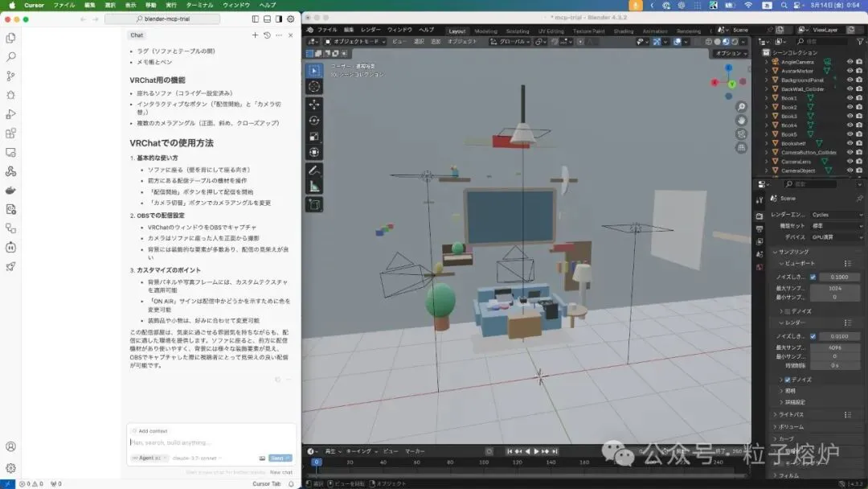Select the Transform tool in Blender's toolbar
This screenshot has width=868, height=489.
tap(314, 152)
